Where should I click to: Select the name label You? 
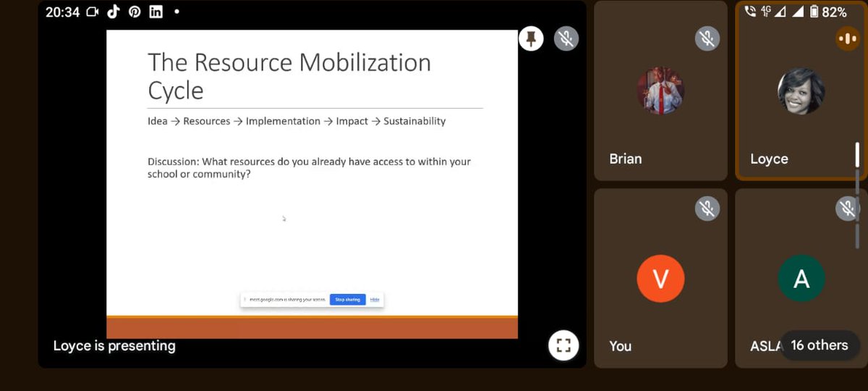click(x=621, y=345)
